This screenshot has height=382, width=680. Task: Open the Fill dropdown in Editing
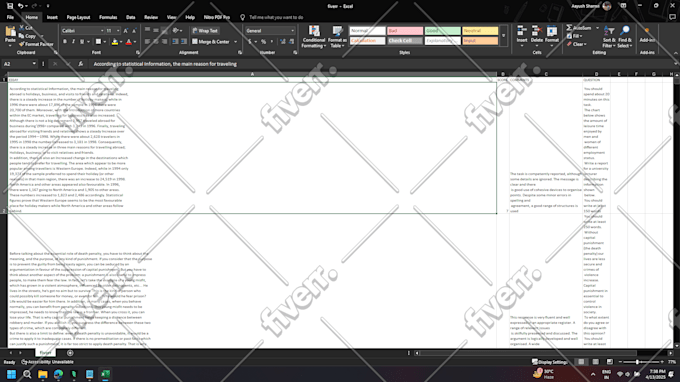coord(575,36)
